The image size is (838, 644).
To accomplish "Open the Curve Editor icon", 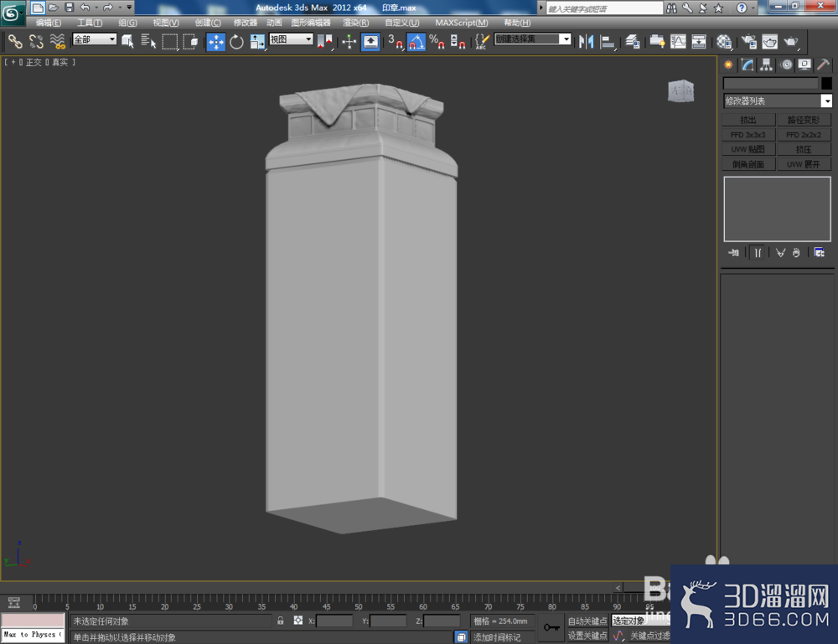I will pos(678,42).
